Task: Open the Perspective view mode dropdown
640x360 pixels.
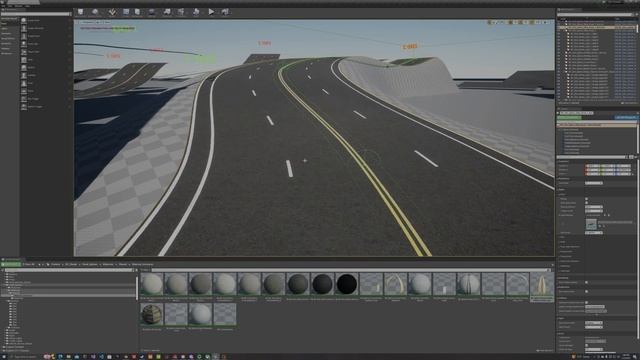Action: pyautogui.click(x=88, y=22)
